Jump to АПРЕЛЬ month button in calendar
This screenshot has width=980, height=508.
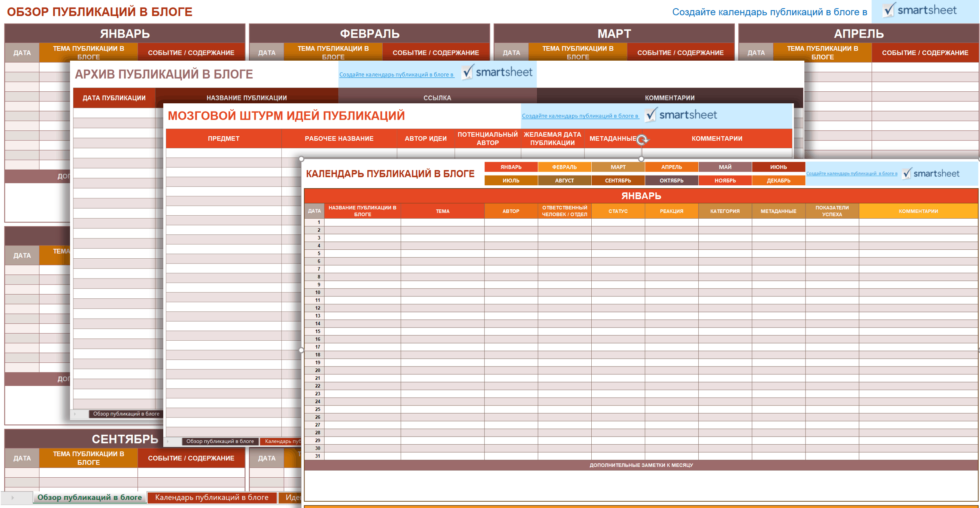[671, 167]
